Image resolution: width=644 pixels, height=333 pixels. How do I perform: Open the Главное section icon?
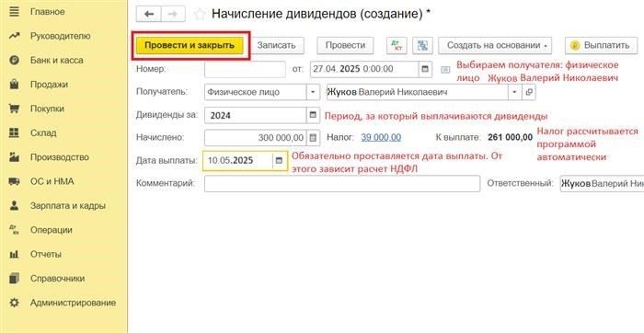(15, 11)
